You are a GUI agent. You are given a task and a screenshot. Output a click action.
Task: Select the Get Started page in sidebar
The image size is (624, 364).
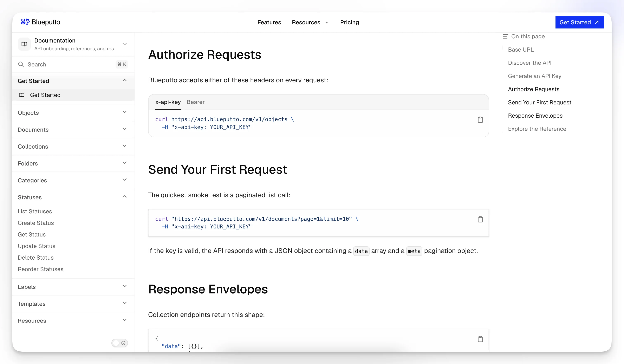point(73,95)
